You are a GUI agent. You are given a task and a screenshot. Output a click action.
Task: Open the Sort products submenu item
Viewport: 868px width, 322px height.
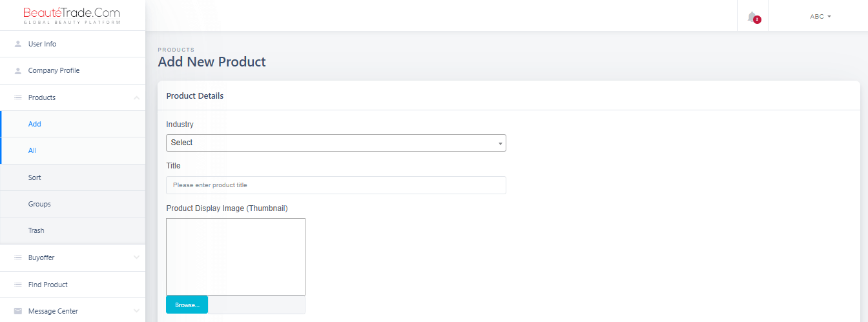[x=35, y=177]
